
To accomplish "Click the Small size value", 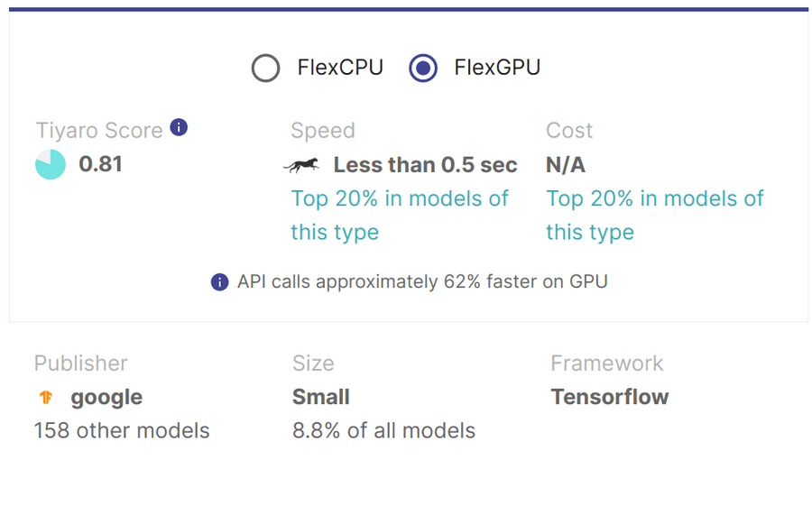I will click(321, 397).
